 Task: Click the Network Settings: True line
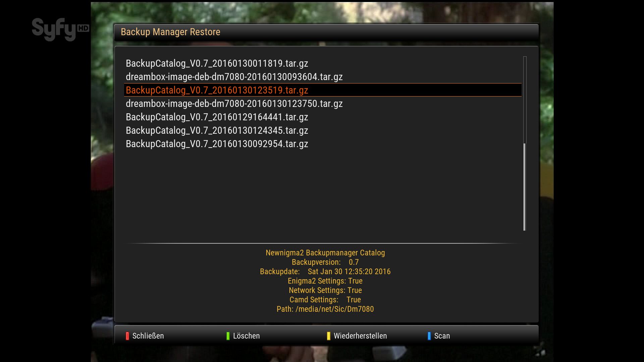coord(325,290)
